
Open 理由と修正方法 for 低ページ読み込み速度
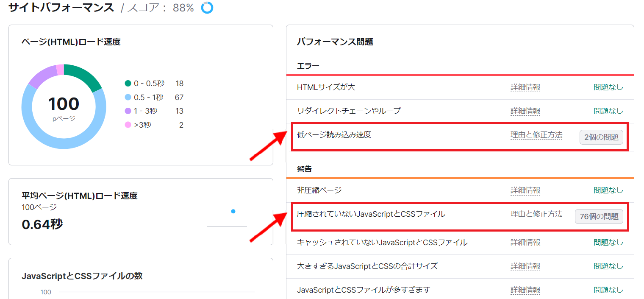click(x=536, y=135)
